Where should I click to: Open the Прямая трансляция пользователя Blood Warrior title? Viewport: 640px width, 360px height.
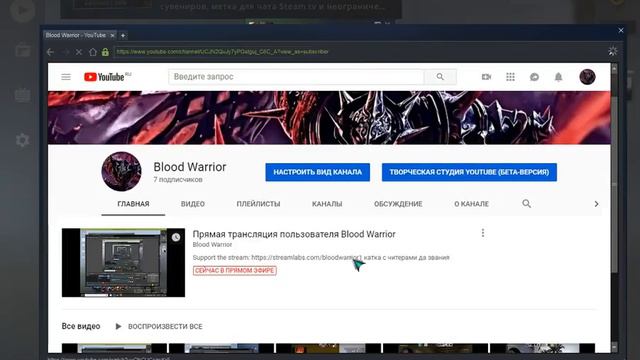click(x=294, y=234)
